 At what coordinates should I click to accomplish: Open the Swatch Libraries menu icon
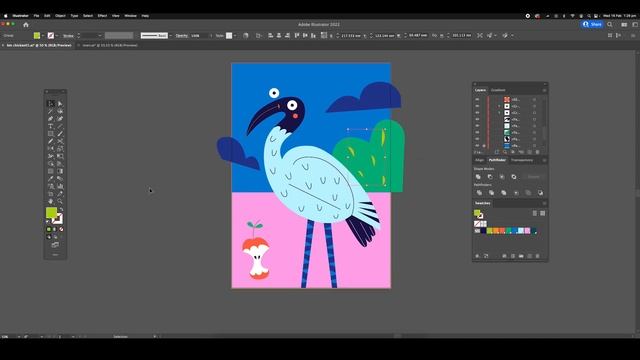(477, 256)
